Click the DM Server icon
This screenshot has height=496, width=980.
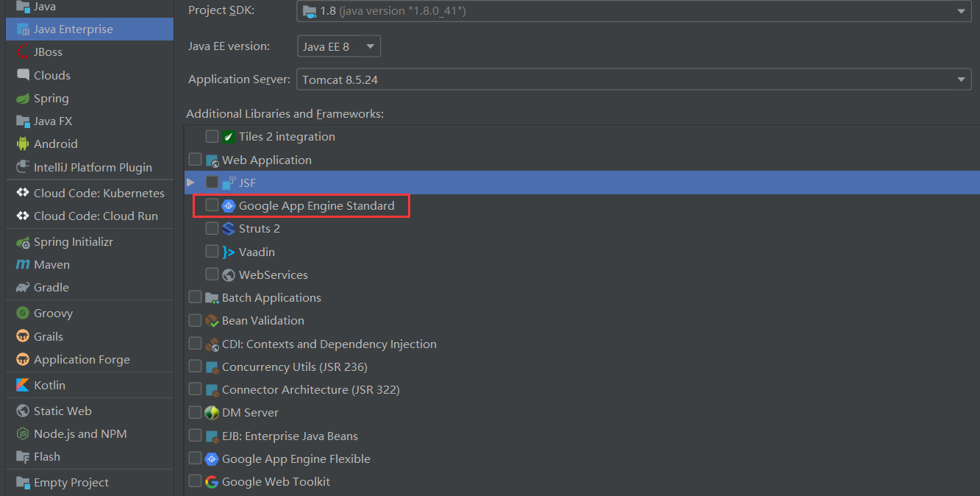pyautogui.click(x=212, y=413)
